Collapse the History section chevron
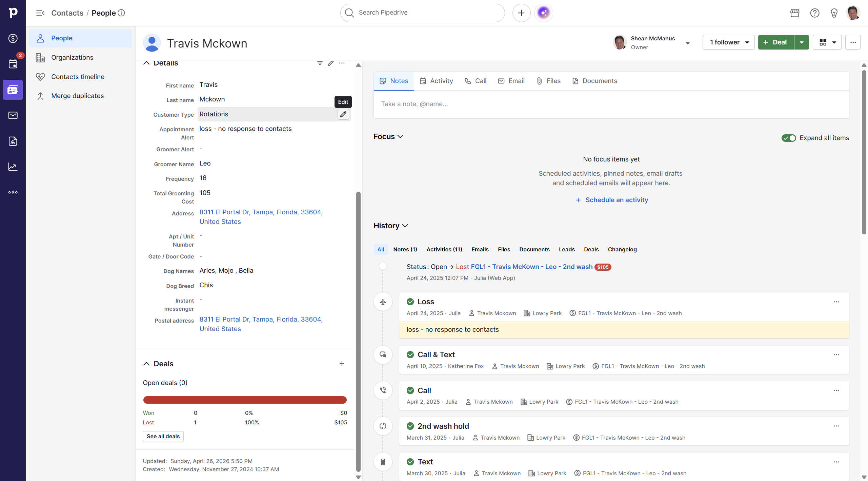The width and height of the screenshot is (868, 481). click(x=405, y=226)
